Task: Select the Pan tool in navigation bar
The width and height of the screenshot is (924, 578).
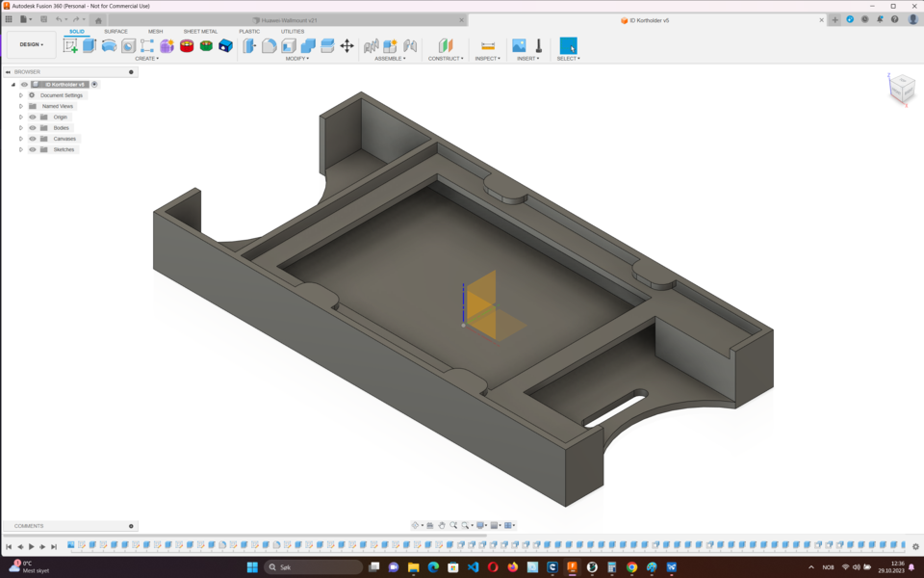Action: (x=442, y=525)
